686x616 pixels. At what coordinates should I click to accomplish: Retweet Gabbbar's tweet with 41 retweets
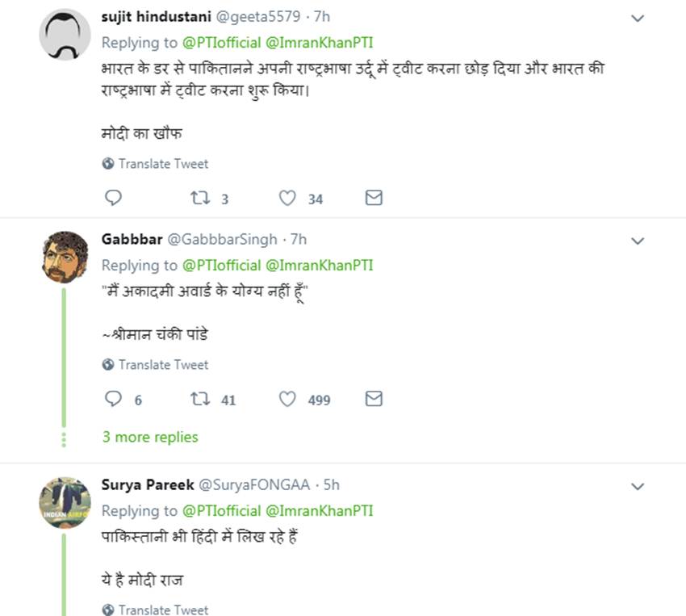[x=199, y=399]
